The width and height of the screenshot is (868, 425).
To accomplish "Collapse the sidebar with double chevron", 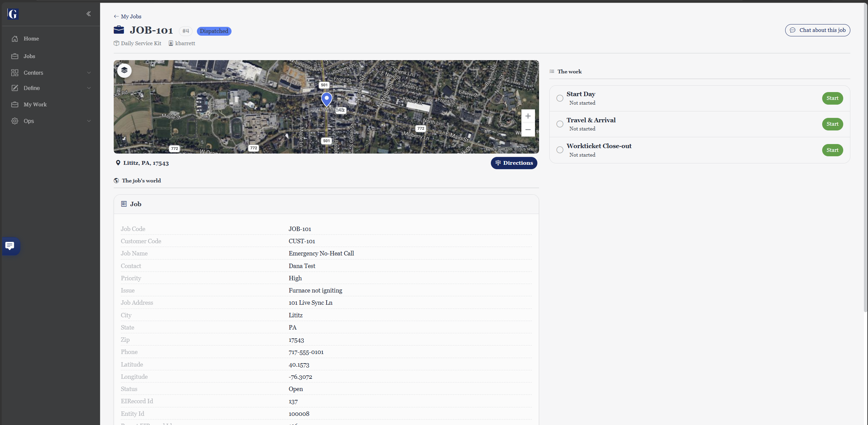I will click(x=89, y=14).
